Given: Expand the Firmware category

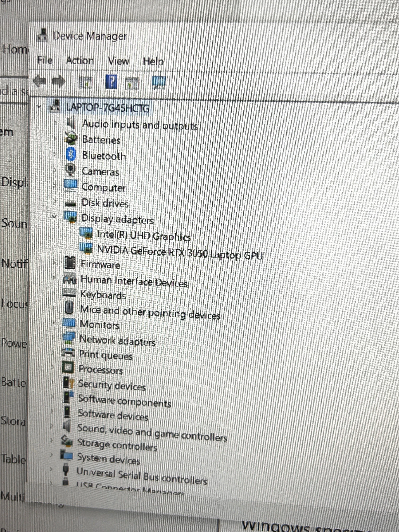Looking at the screenshot, I should pos(54,263).
